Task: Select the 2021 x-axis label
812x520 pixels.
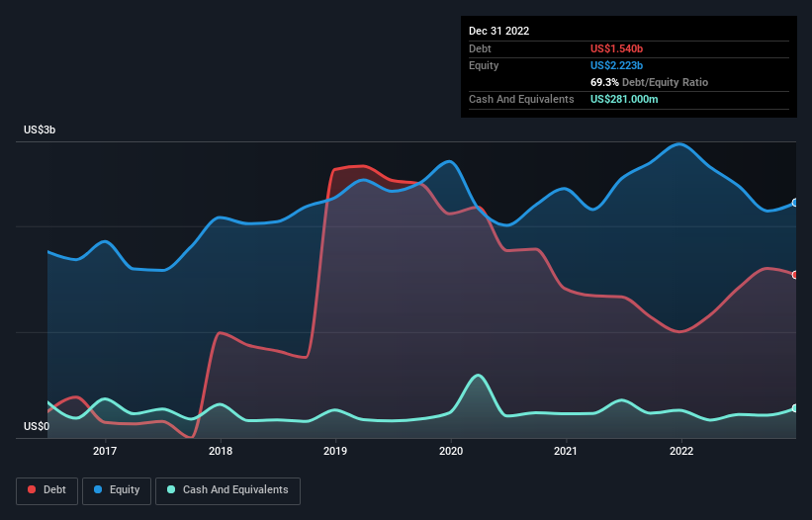Action: pos(566,451)
